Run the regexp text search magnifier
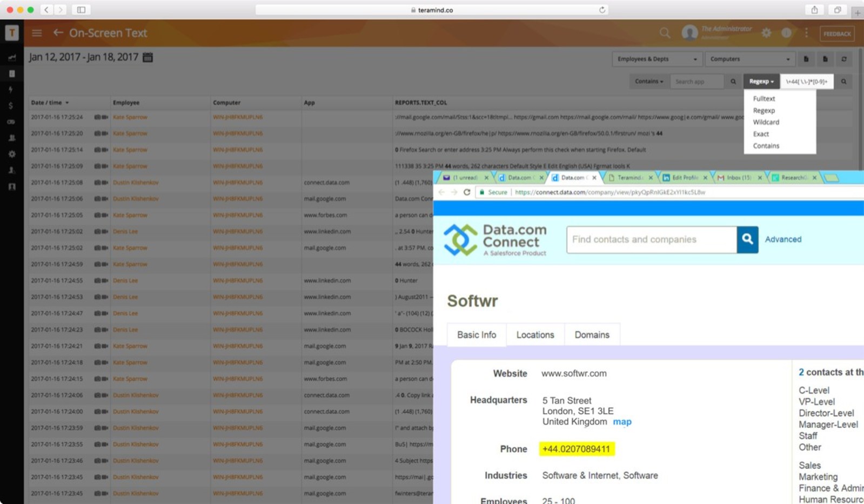Screen dimensions: 864x504 pyautogui.click(x=843, y=82)
